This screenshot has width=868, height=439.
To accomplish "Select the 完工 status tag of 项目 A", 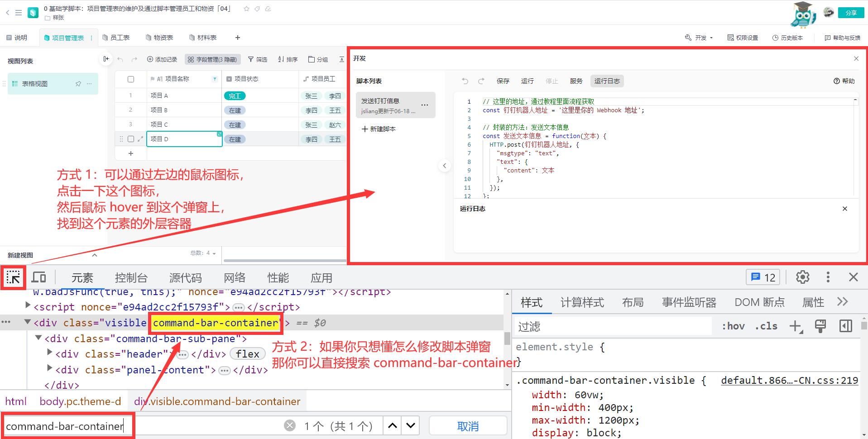I will click(235, 96).
